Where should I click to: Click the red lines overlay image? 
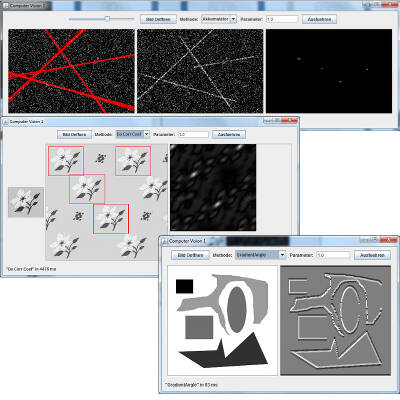tap(71, 71)
